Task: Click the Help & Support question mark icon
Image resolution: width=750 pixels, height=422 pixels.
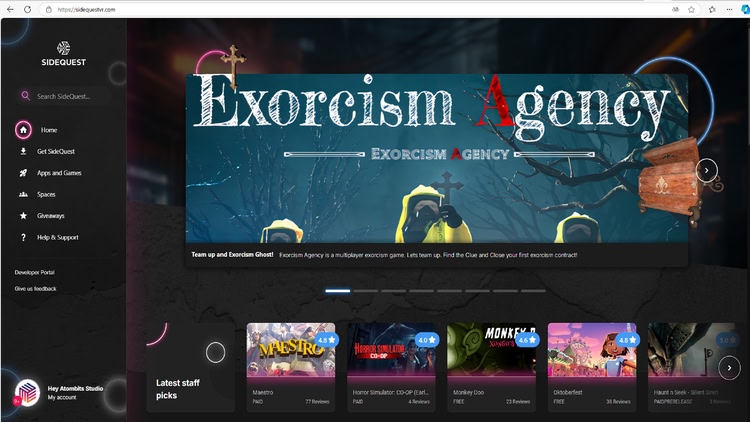Action: click(x=23, y=237)
